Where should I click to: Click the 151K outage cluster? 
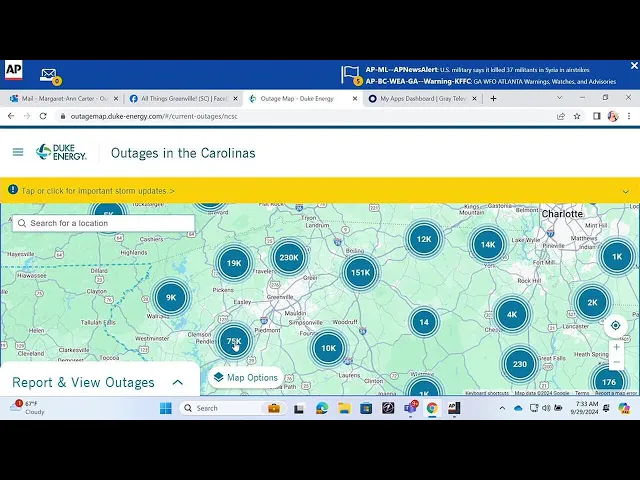tap(360, 273)
